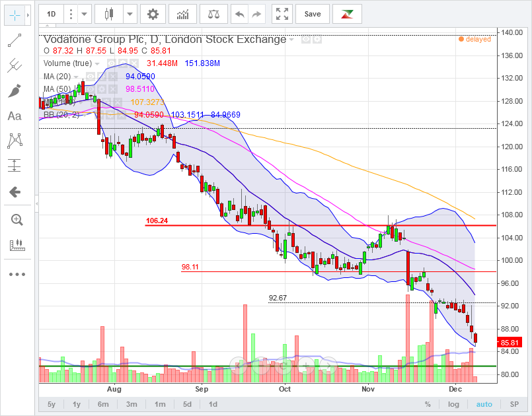Remove the MA (20) indicator with X
The height and width of the screenshot is (416, 532).
click(113, 77)
